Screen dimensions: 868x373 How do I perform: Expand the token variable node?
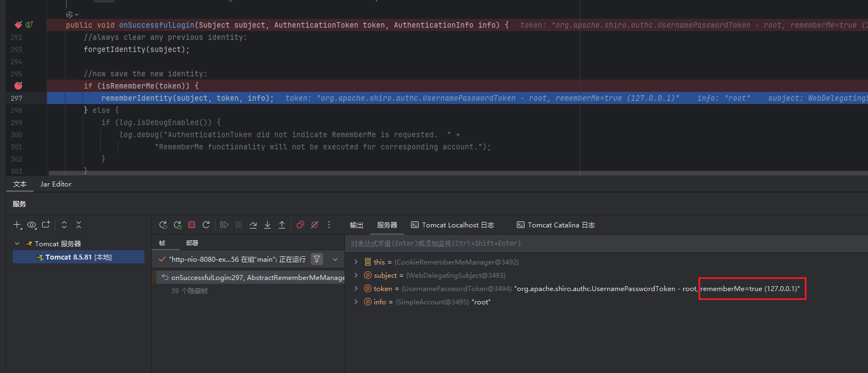[x=356, y=289]
